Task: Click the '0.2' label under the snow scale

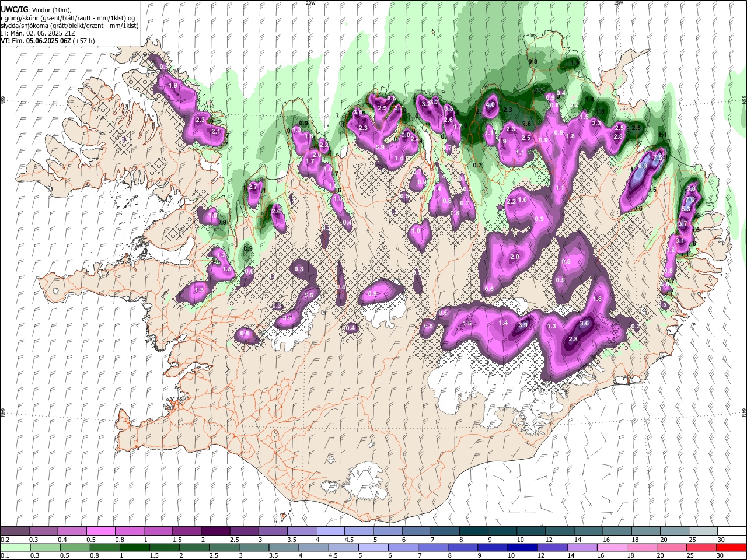Action: coord(5,540)
